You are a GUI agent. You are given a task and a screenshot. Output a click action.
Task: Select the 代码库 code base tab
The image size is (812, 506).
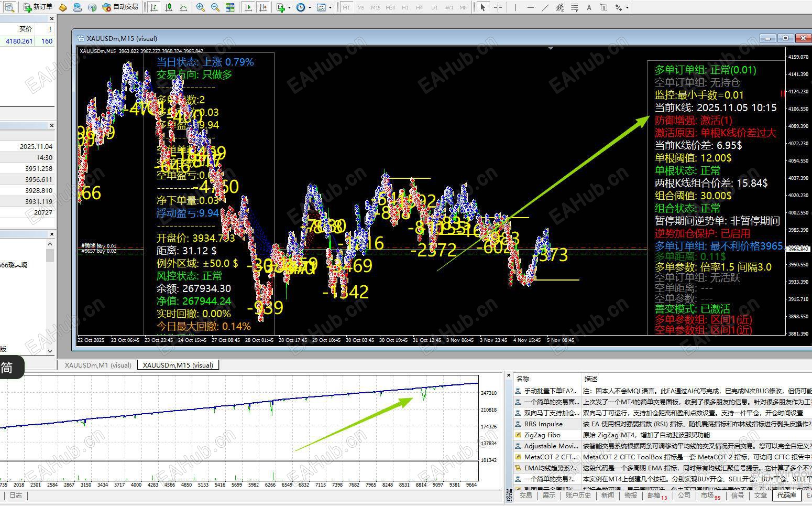(787, 496)
